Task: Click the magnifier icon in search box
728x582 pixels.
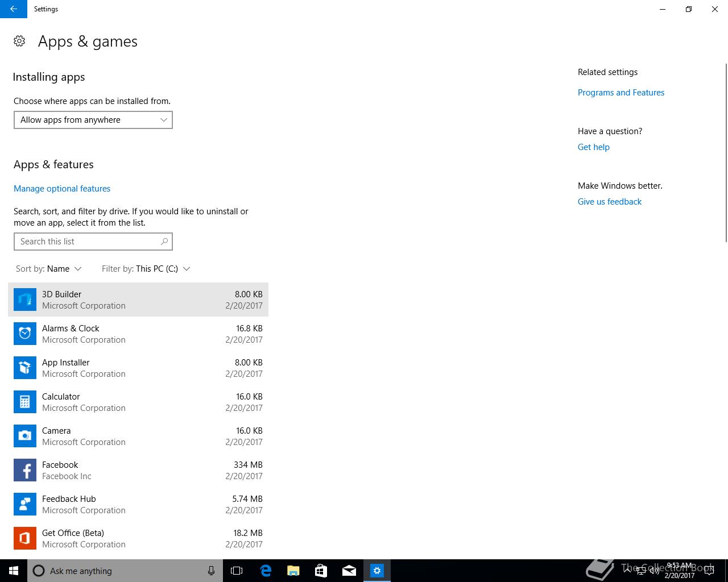Action: [x=164, y=242]
